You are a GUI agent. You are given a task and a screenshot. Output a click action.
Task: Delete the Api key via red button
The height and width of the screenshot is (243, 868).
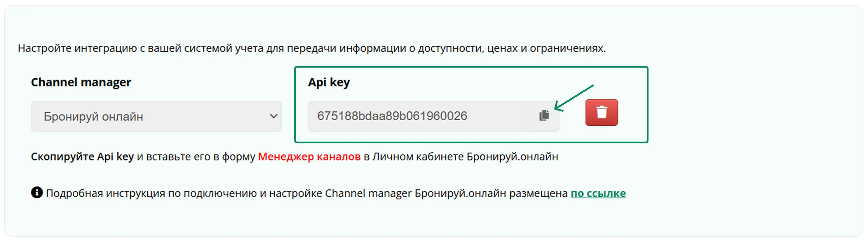[602, 112]
